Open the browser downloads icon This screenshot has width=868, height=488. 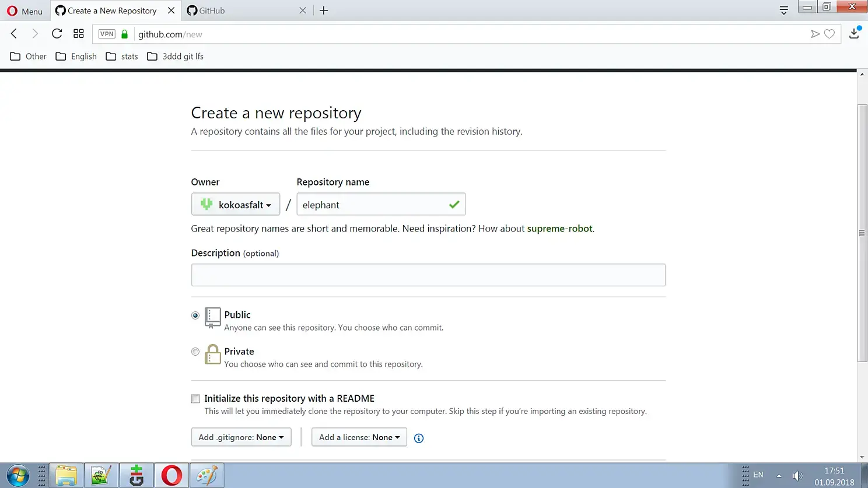pos(855,33)
